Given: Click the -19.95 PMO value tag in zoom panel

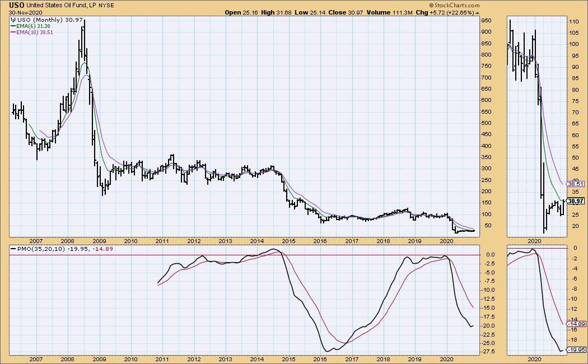Looking at the screenshot, I should tap(577, 350).
